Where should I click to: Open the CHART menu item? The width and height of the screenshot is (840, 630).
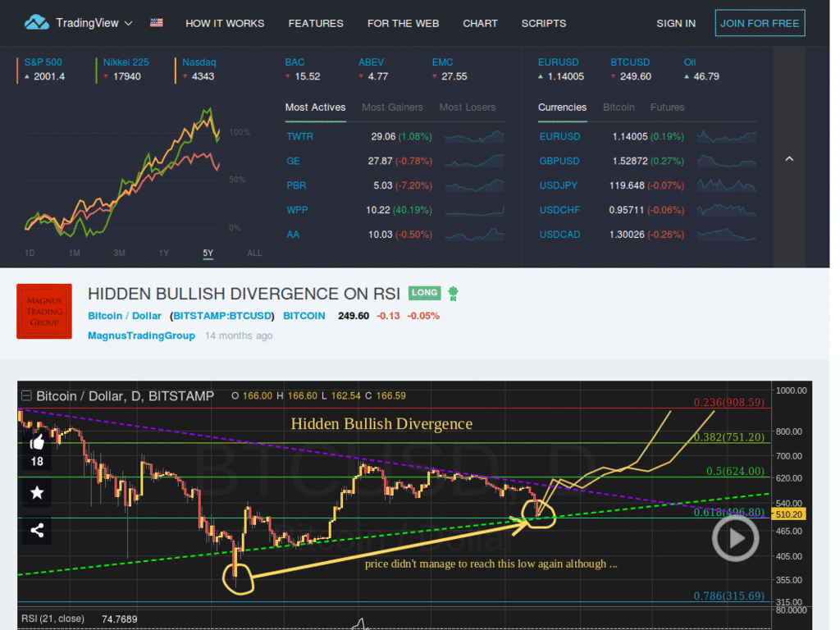(x=480, y=24)
